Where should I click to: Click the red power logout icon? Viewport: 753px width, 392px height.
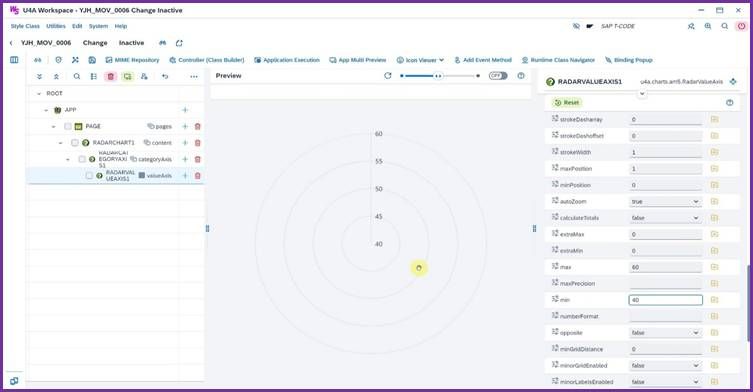tap(741, 26)
